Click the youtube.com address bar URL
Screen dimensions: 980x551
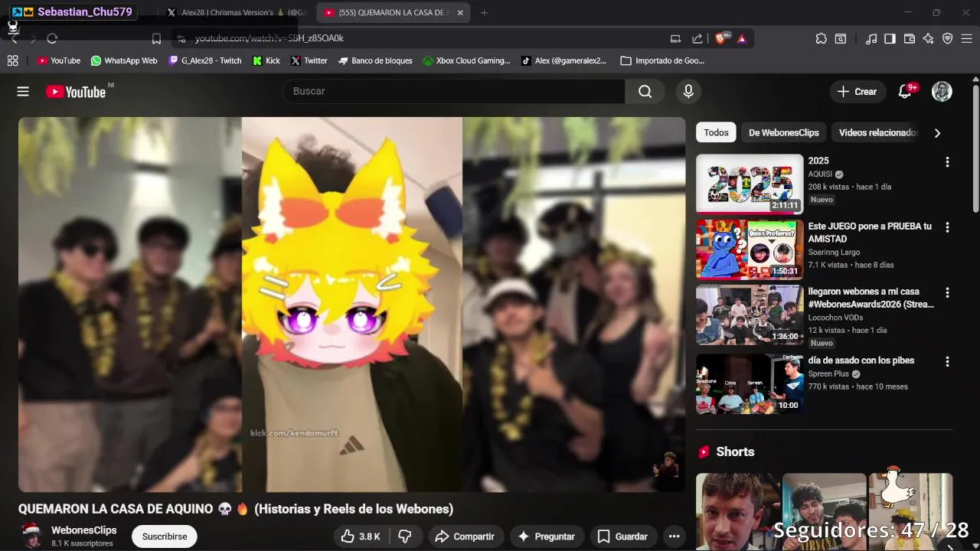269,38
